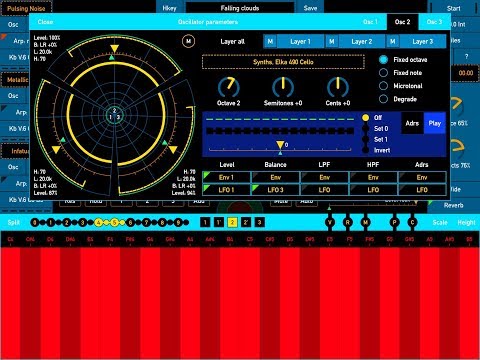Select the Layer all tab

click(232, 42)
